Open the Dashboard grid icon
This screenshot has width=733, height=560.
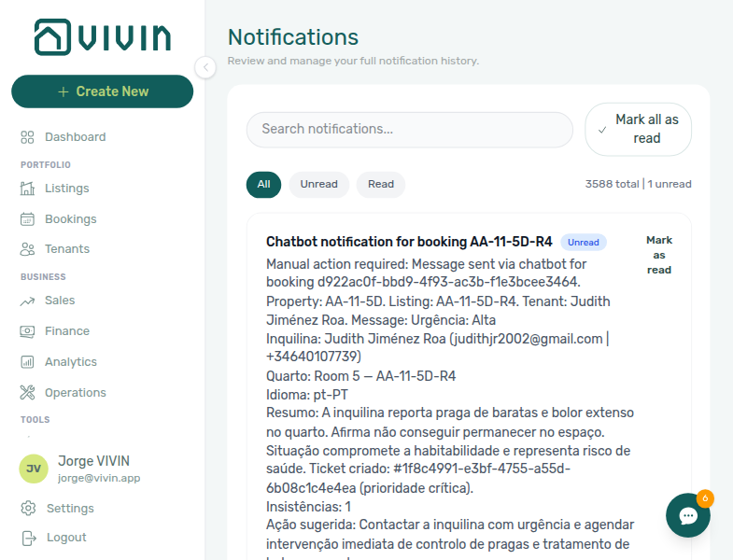28,137
